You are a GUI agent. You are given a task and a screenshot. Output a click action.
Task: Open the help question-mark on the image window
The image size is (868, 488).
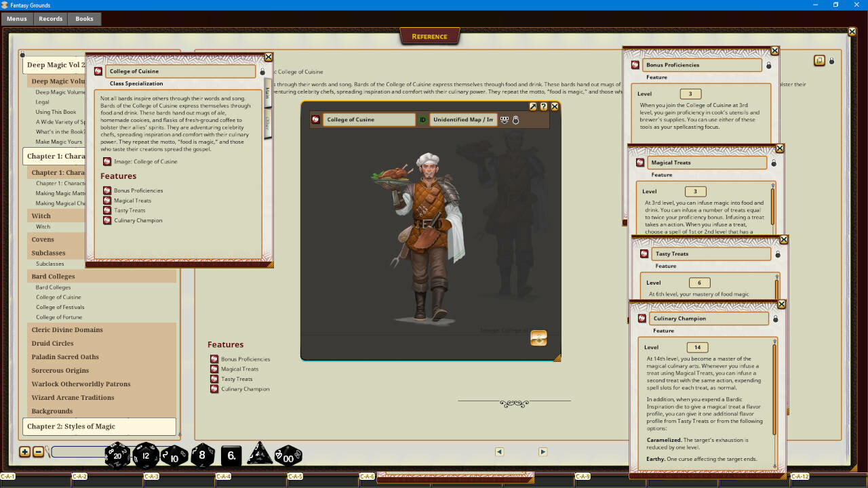click(543, 106)
